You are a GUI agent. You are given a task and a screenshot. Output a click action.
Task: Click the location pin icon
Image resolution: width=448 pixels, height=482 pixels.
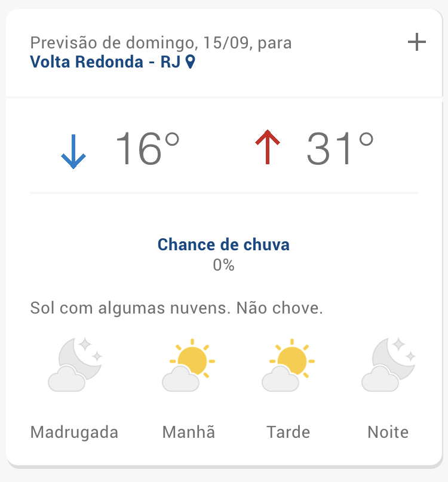click(191, 62)
